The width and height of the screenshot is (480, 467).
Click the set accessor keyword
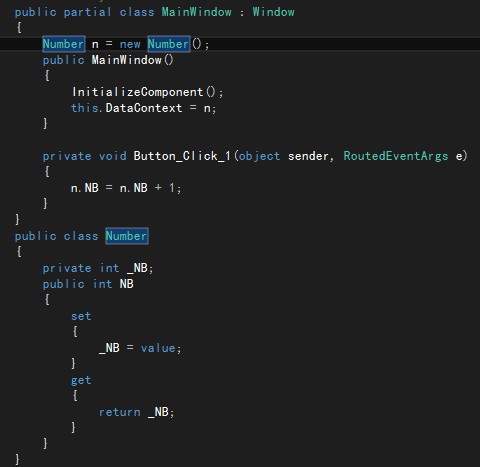click(81, 316)
